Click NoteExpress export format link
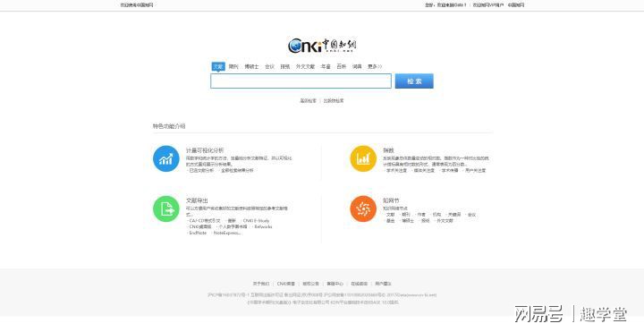The width and height of the screenshot is (644, 332). coord(227,233)
